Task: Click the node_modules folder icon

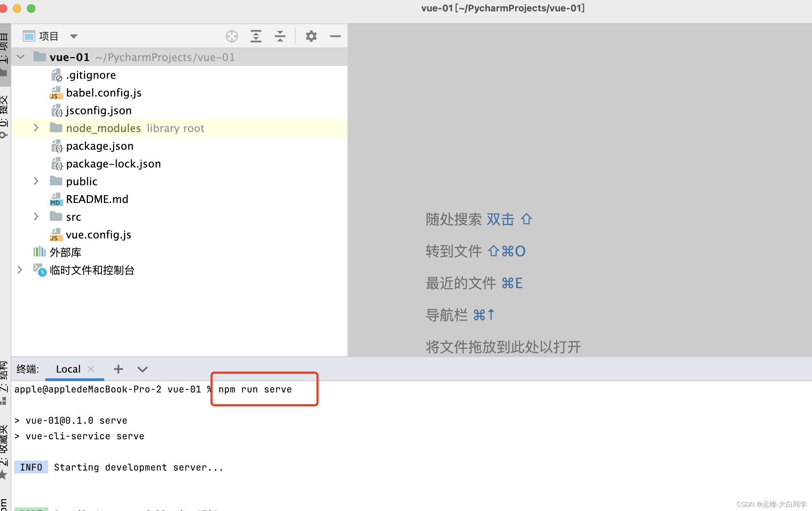Action: tap(56, 128)
